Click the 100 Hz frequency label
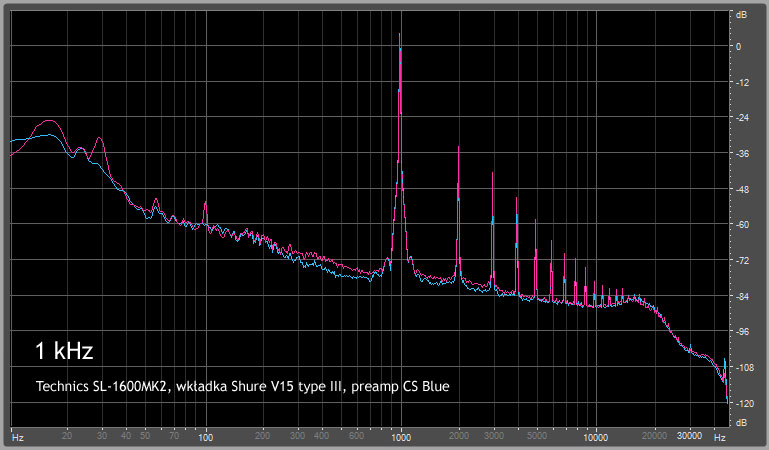Image resolution: width=769 pixels, height=450 pixels. tap(206, 437)
